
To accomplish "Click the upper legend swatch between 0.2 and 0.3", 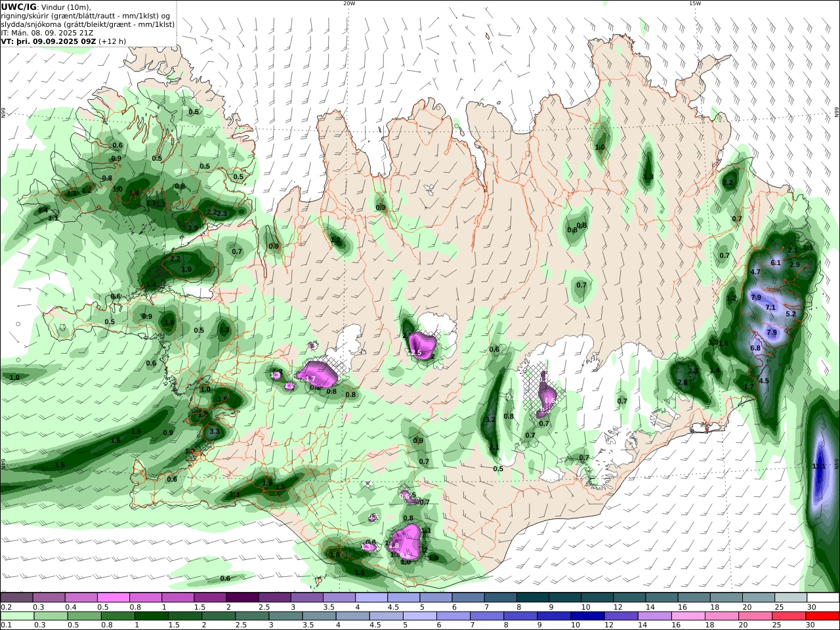I will pyautogui.click(x=16, y=597).
